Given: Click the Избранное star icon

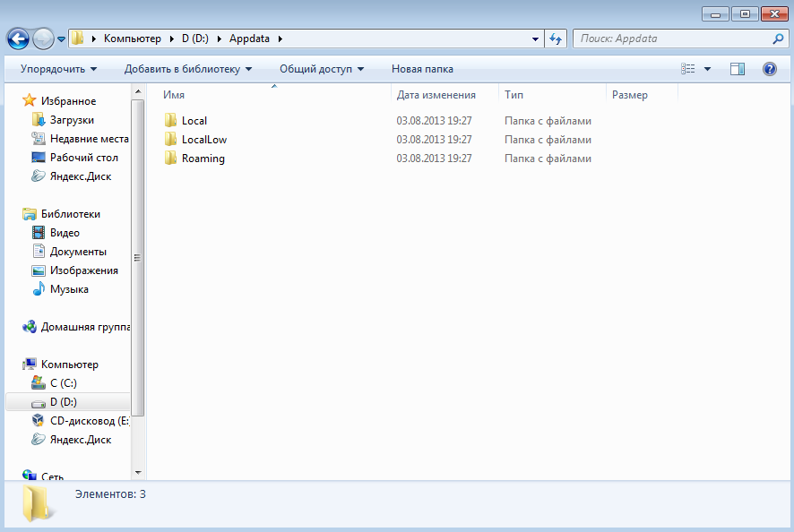Looking at the screenshot, I should (30, 100).
